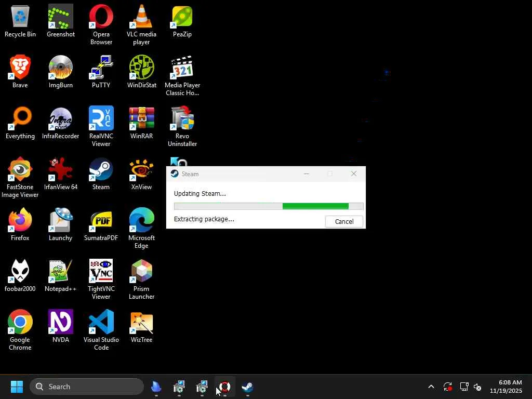Viewport: 532px width, 399px height.
Task: Select the FastStone Image Viewer shortcut
Action: click(x=20, y=178)
